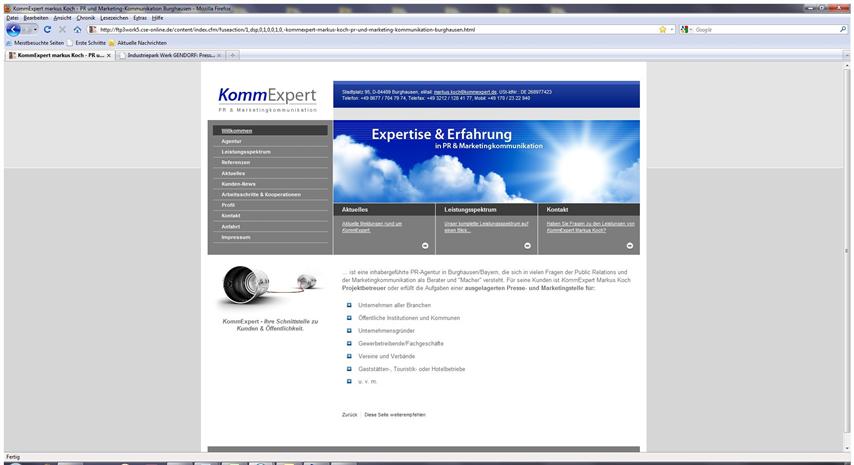The height and width of the screenshot is (465, 854).
Task: Go to the Firefox home page icon
Action: (x=77, y=29)
